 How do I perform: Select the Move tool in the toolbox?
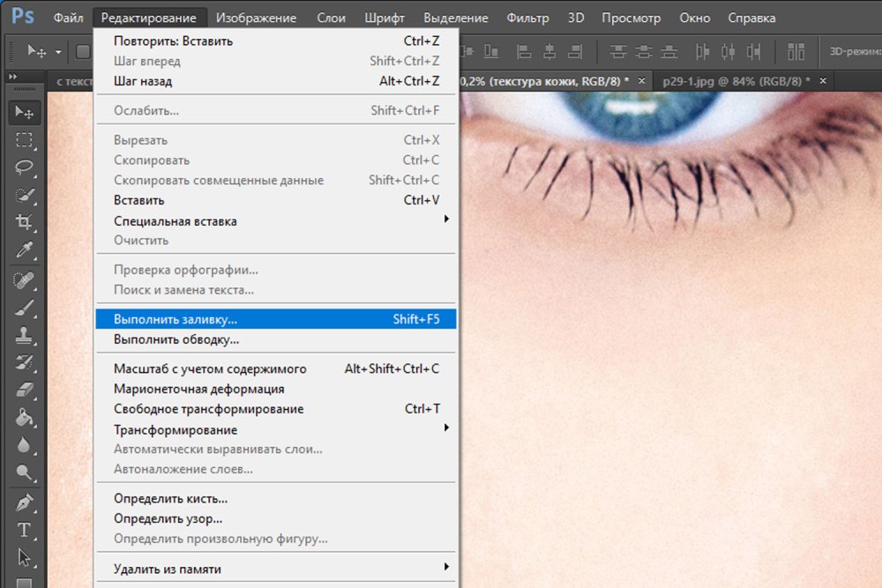[24, 113]
